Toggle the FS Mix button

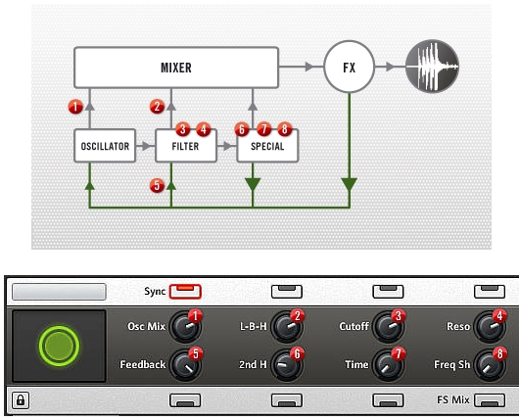(490, 400)
